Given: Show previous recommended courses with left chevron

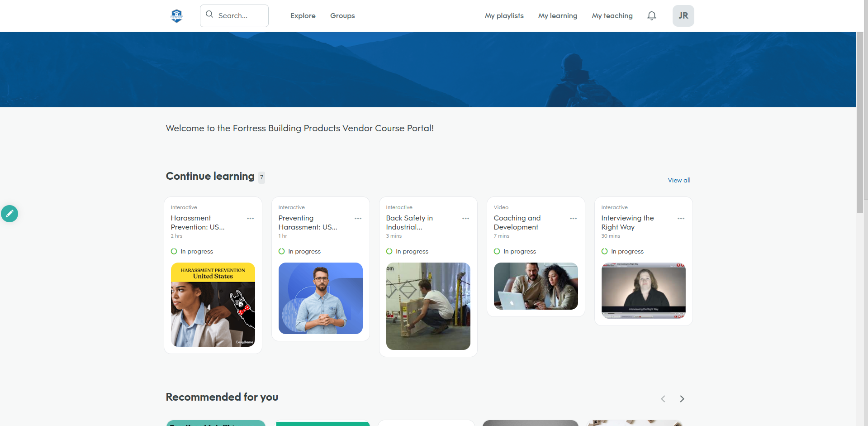Looking at the screenshot, I should point(663,399).
